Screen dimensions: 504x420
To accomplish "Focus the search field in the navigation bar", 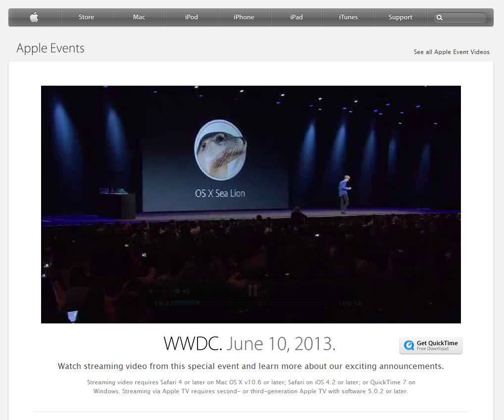I will click(x=460, y=18).
